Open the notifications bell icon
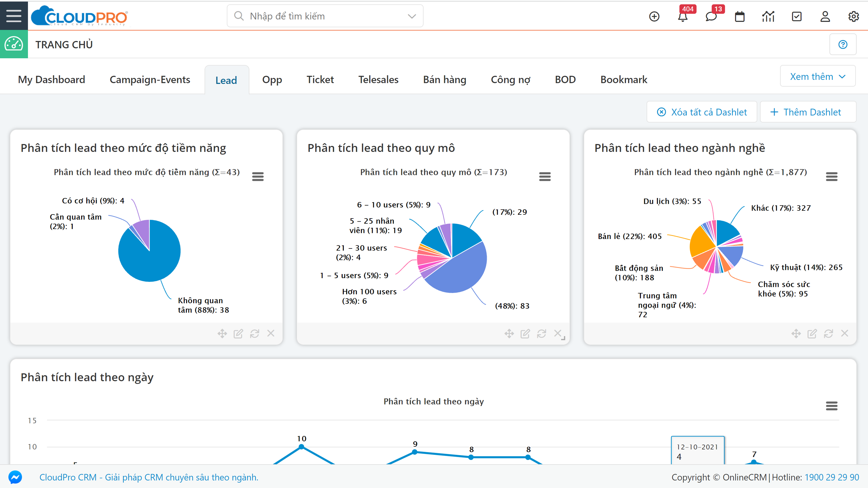This screenshot has height=488, width=868. click(x=683, y=16)
